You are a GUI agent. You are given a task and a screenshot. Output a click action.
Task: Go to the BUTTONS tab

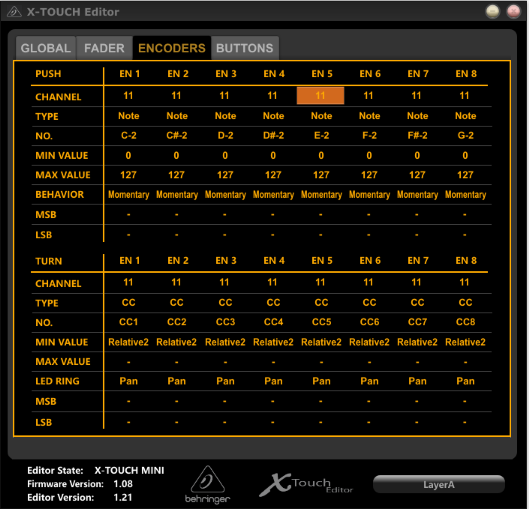tap(245, 48)
